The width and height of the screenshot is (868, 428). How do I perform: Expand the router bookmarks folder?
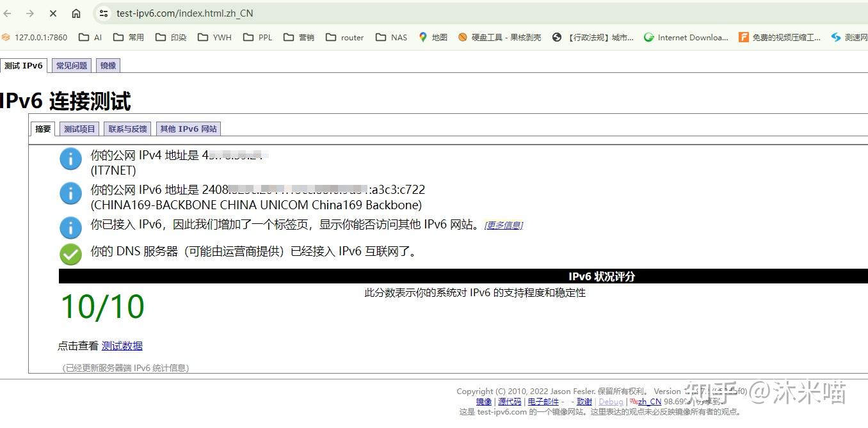tap(344, 37)
